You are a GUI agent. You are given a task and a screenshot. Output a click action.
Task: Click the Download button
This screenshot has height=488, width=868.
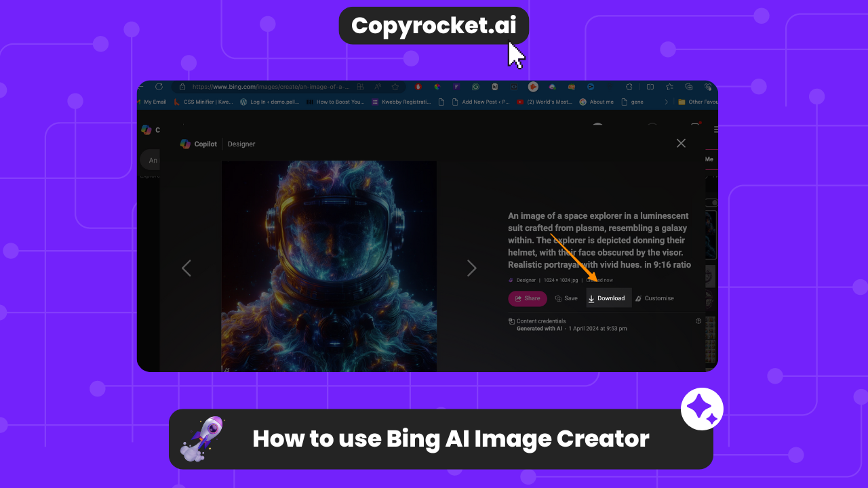[x=608, y=298]
